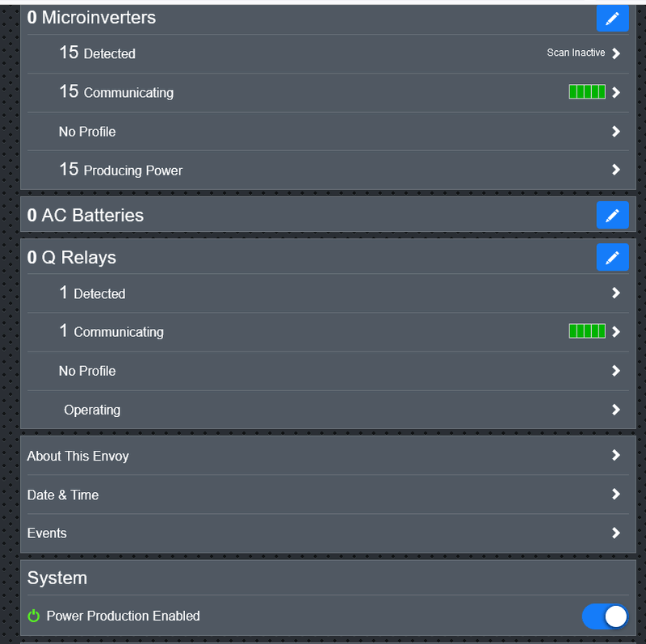
Task: Open About This Envoy page
Action: coord(78,456)
